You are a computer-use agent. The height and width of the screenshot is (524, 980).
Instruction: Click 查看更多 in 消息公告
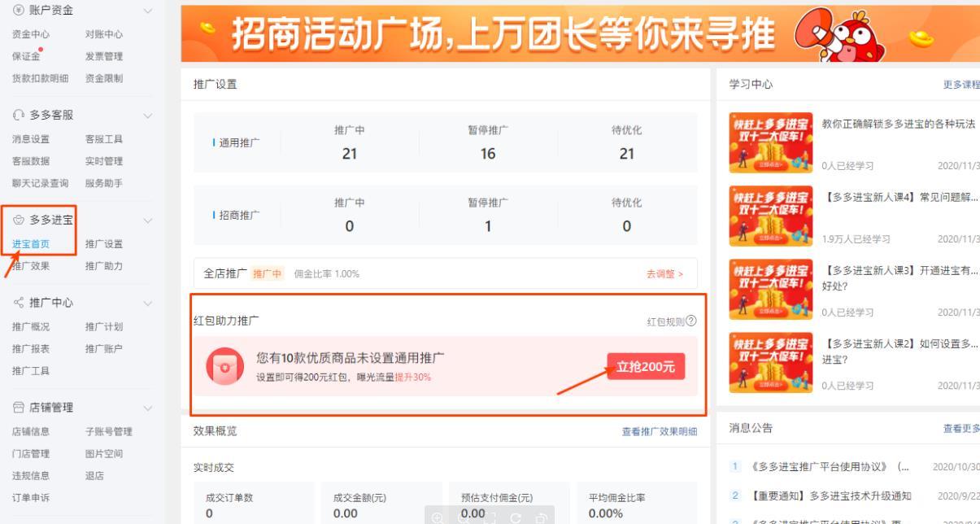click(961, 427)
